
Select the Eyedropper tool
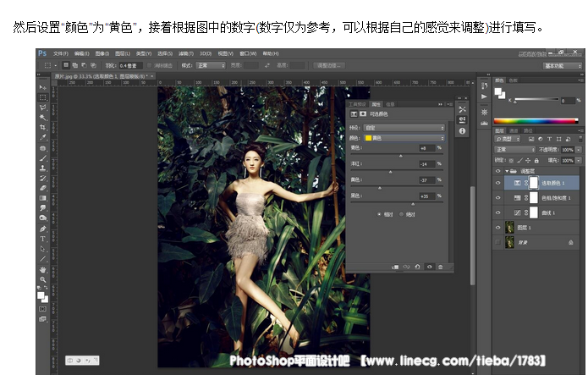[43, 137]
